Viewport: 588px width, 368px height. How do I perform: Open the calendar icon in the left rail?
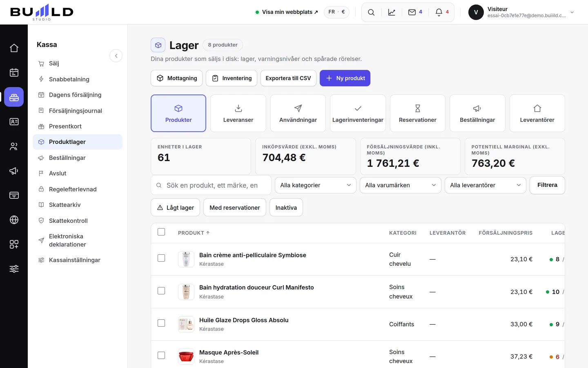[x=14, y=73]
